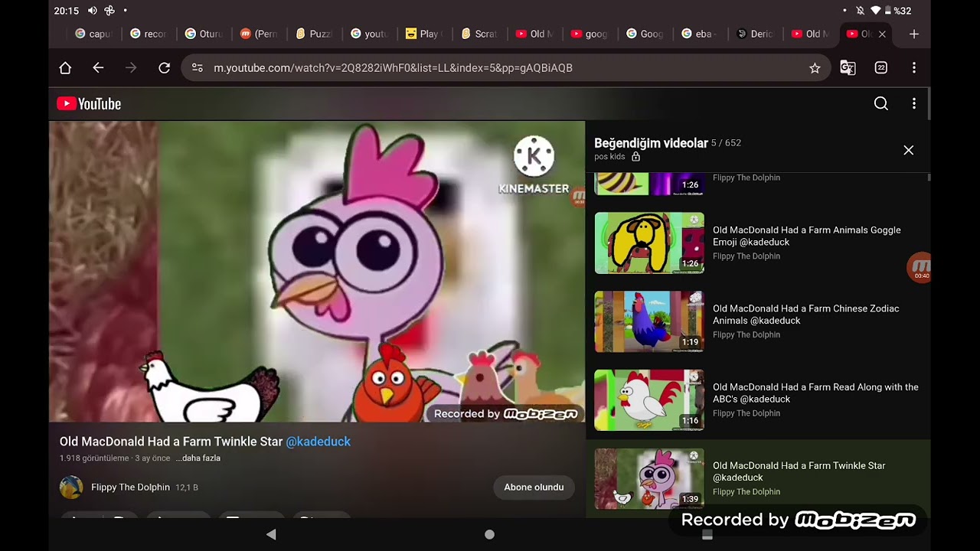This screenshot has width=980, height=551.
Task: Click the muted notifications bell icon
Action: click(861, 11)
